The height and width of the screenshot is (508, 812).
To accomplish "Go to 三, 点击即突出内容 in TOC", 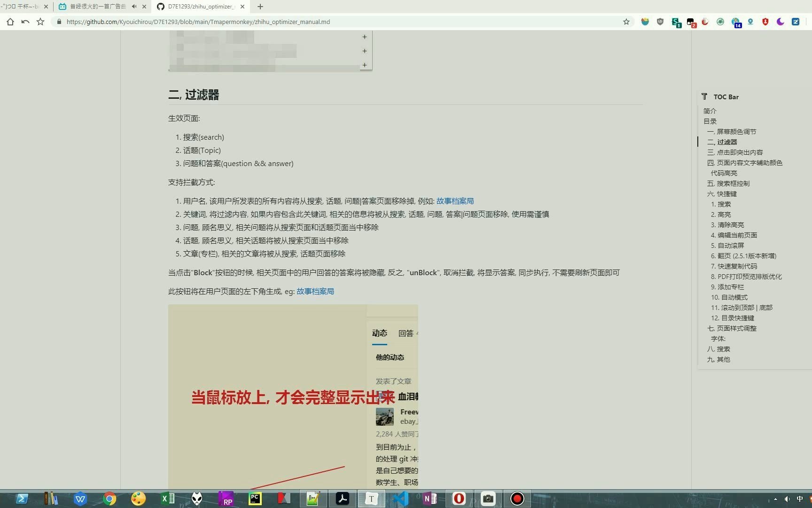I will [735, 152].
